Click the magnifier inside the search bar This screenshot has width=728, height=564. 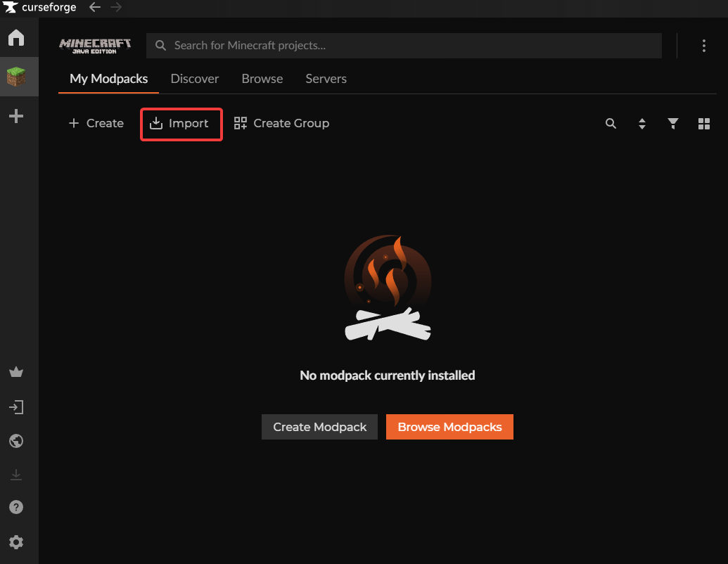[x=160, y=46]
